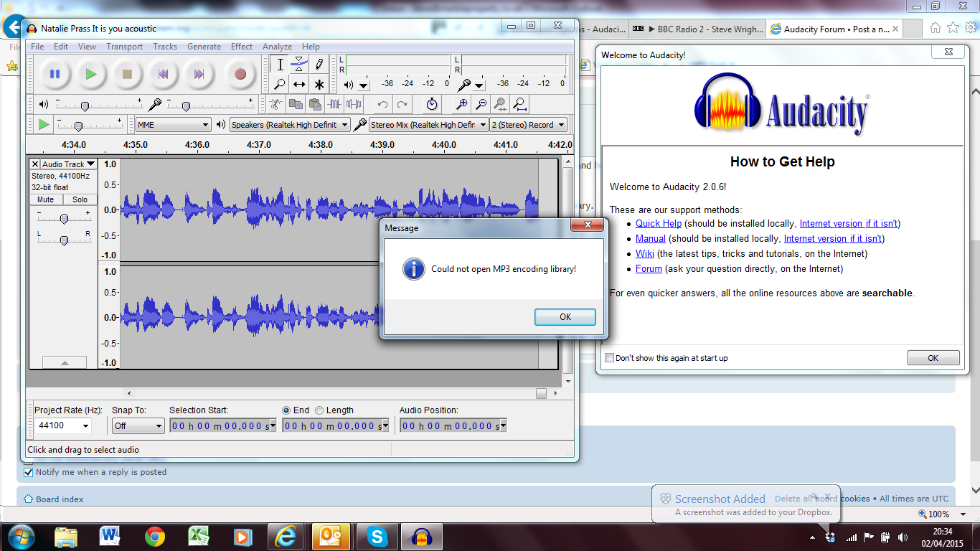Image resolution: width=980 pixels, height=551 pixels.
Task: Select the Length radio button
Action: tap(319, 410)
